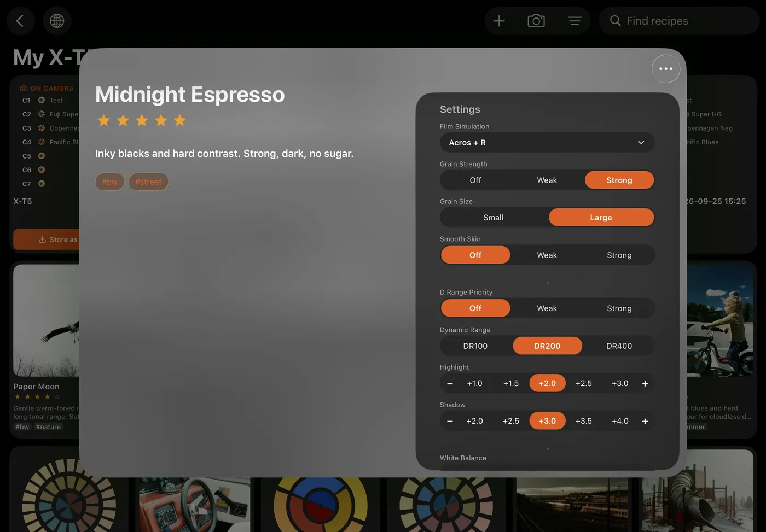Select empty camera slot C5
The image size is (766, 532).
pos(34,156)
